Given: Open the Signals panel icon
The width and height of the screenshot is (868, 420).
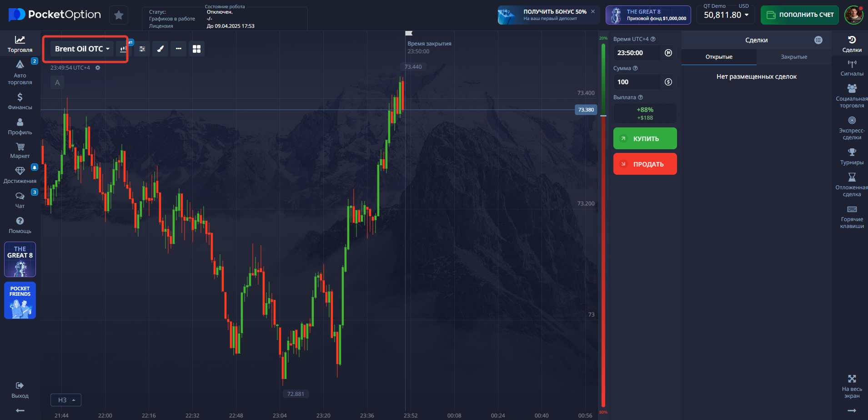Looking at the screenshot, I should pos(852,67).
